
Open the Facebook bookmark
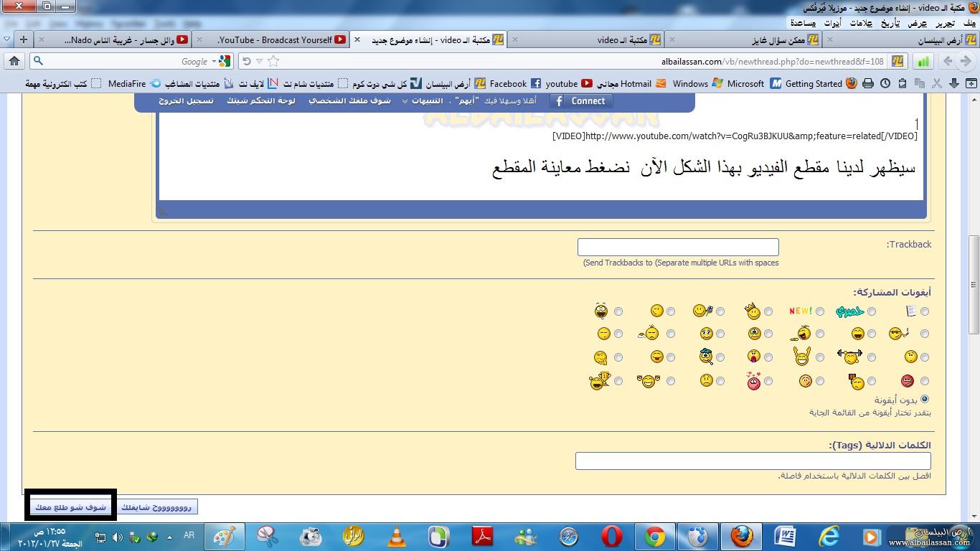pos(515,84)
